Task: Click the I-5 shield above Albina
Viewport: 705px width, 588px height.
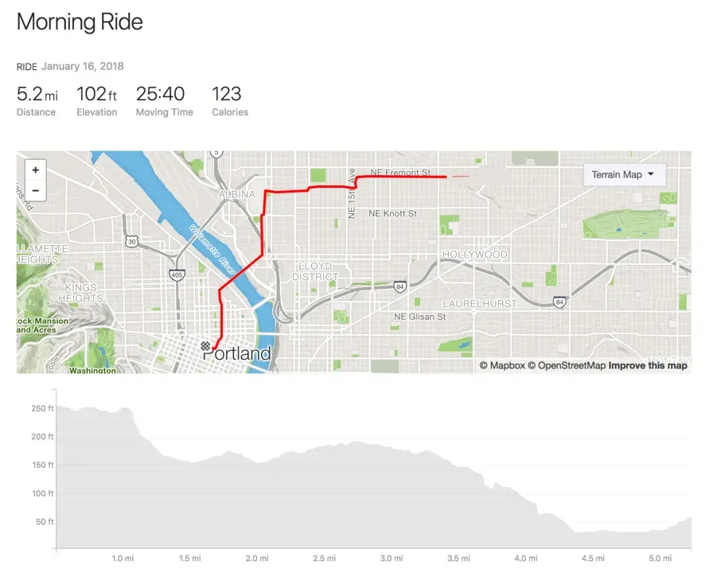Action: point(216,153)
